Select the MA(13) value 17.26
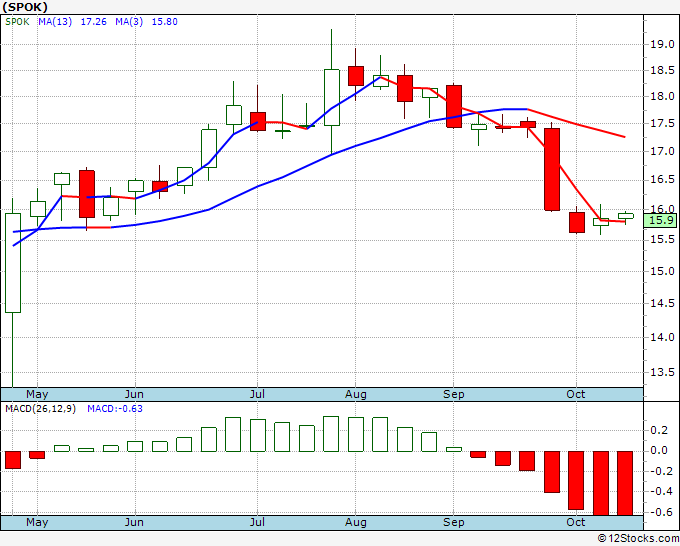The height and width of the screenshot is (546, 680). pos(94,22)
